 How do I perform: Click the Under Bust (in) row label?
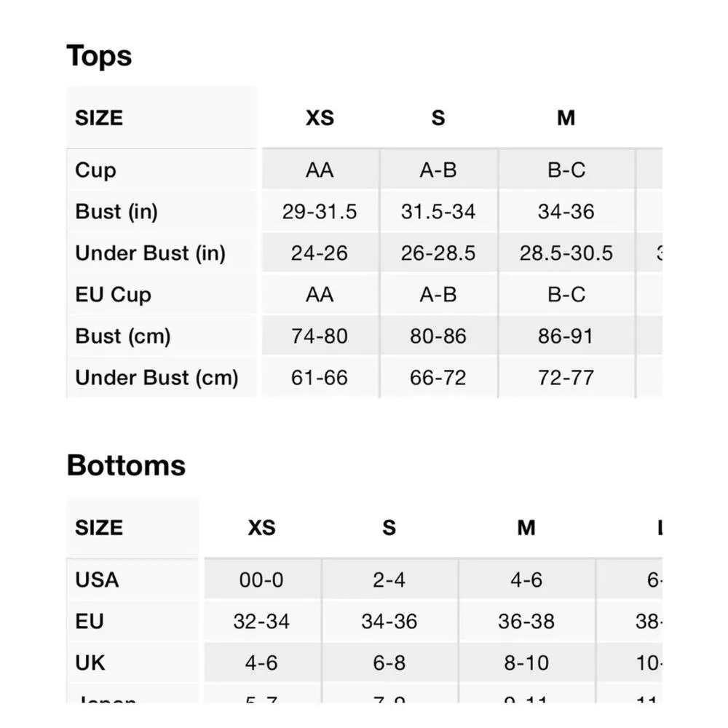coord(150,253)
